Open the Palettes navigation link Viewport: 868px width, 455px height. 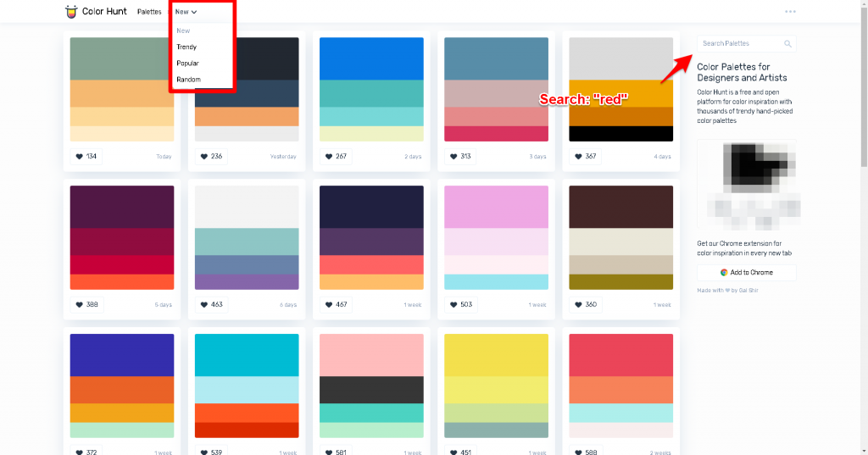coord(149,12)
